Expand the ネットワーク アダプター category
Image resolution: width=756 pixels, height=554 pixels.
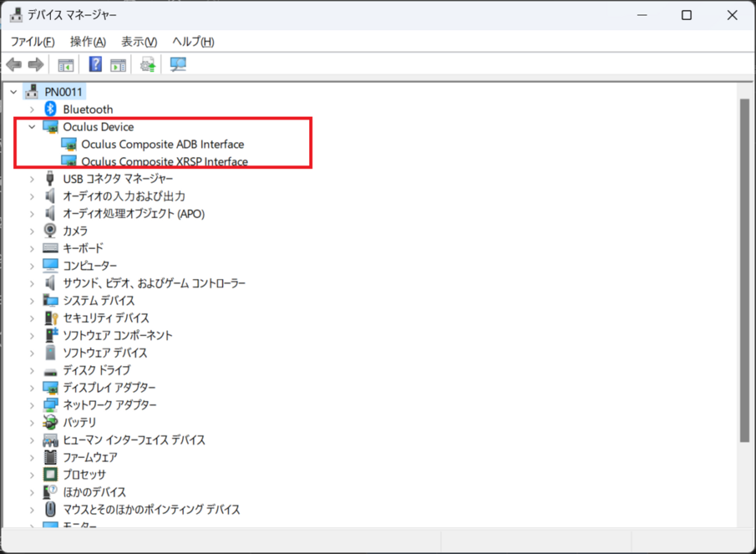tap(32, 405)
